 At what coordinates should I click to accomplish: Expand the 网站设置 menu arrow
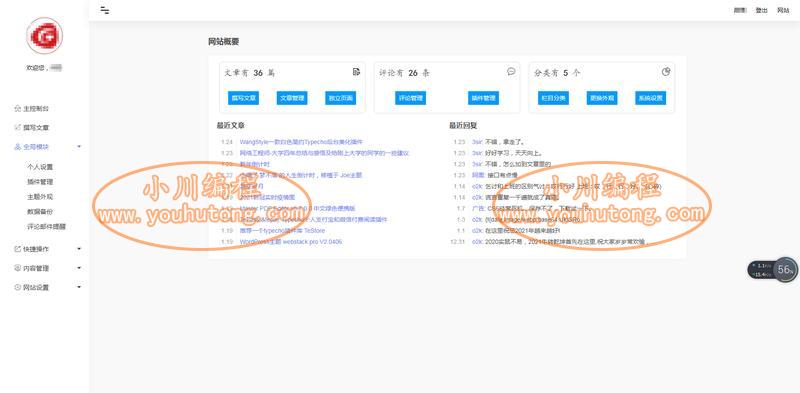pyautogui.click(x=79, y=287)
